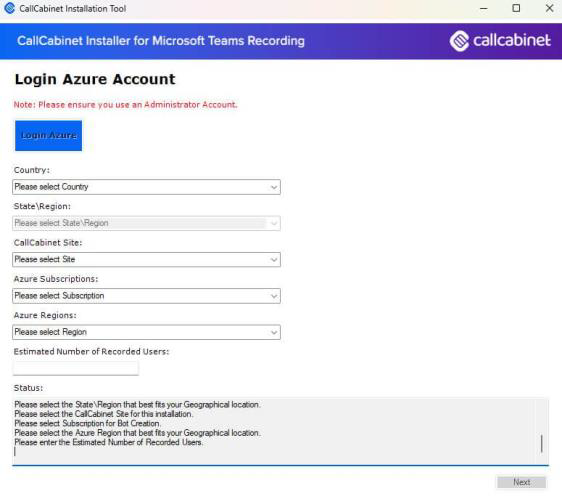562x496 pixels.
Task: Click the red Administrator Account note
Action: coord(125,105)
